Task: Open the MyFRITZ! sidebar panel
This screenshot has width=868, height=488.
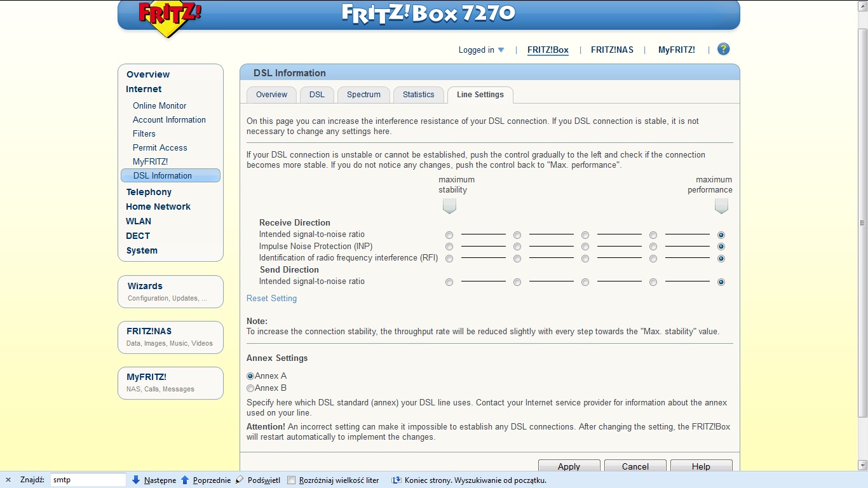Action: [170, 383]
